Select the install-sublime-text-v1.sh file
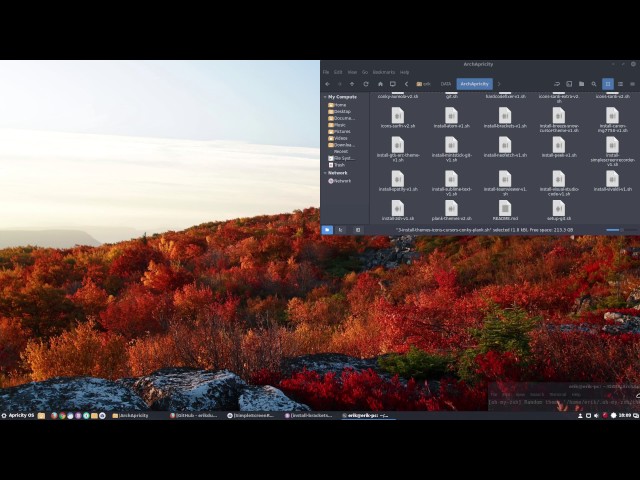 [x=451, y=183]
